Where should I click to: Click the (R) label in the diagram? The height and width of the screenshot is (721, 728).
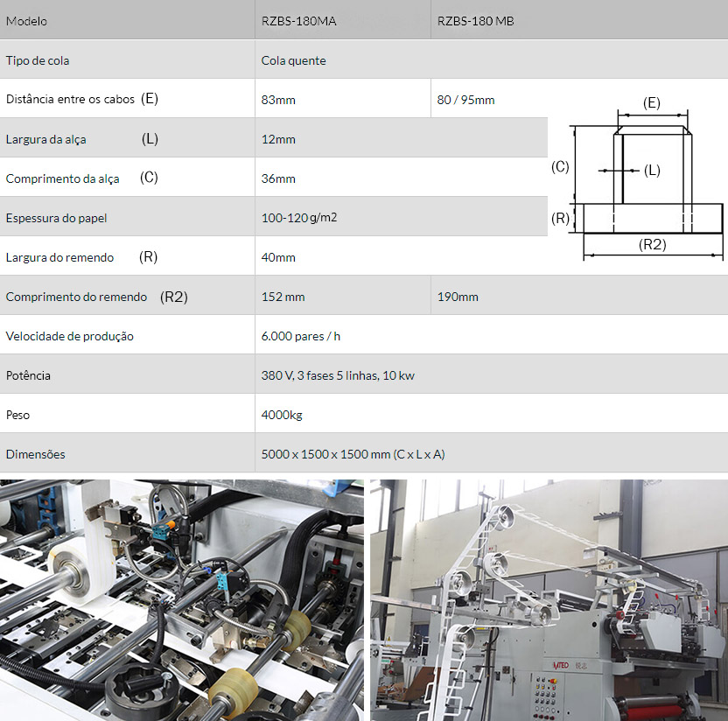pyautogui.click(x=560, y=218)
